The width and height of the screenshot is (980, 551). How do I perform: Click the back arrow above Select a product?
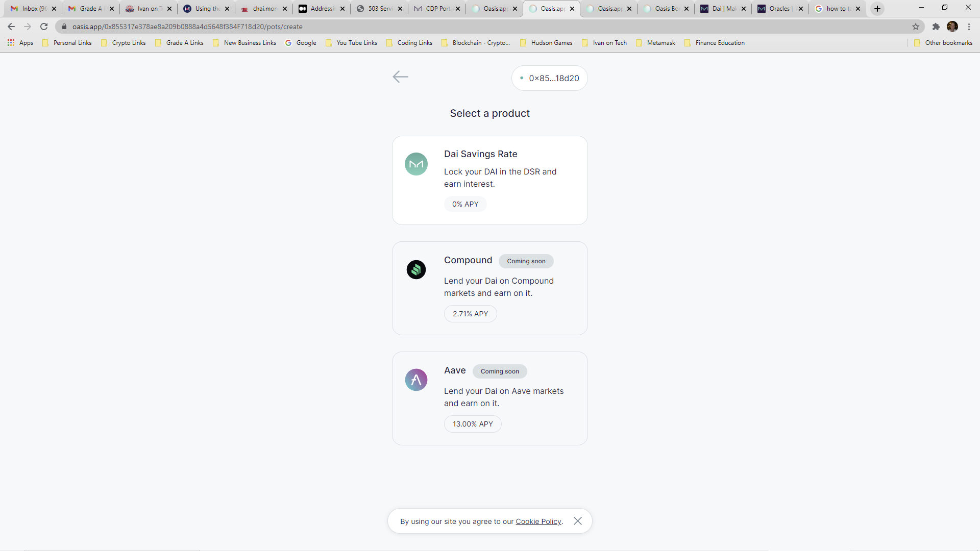coord(400,77)
